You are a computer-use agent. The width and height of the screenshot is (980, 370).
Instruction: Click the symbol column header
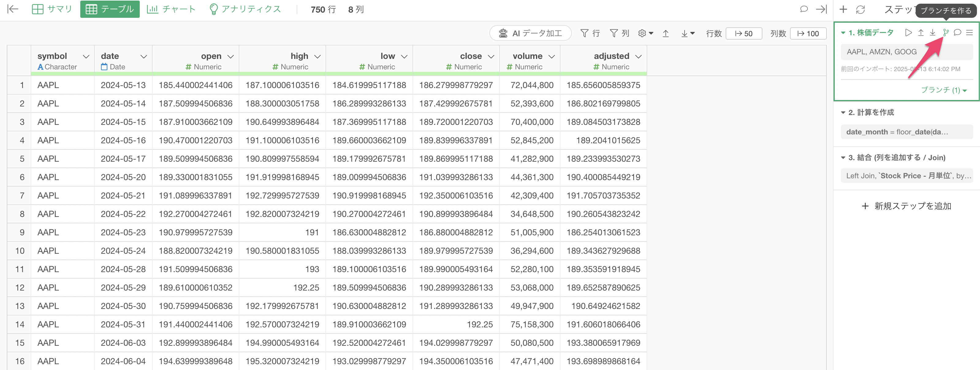point(63,60)
